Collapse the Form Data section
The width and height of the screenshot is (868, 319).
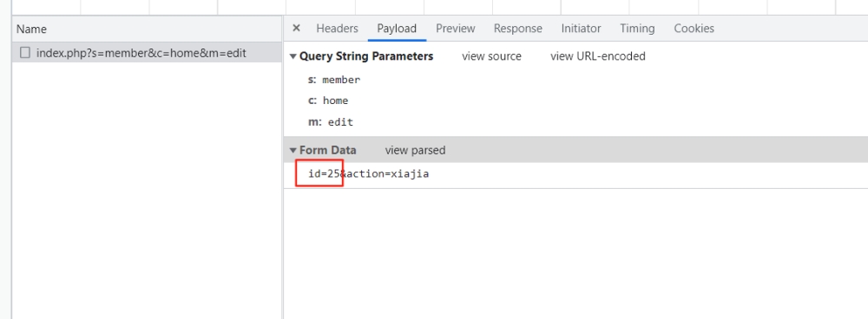point(293,150)
